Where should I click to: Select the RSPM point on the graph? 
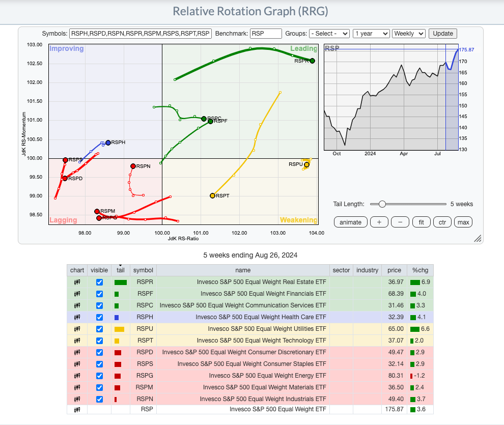97,211
